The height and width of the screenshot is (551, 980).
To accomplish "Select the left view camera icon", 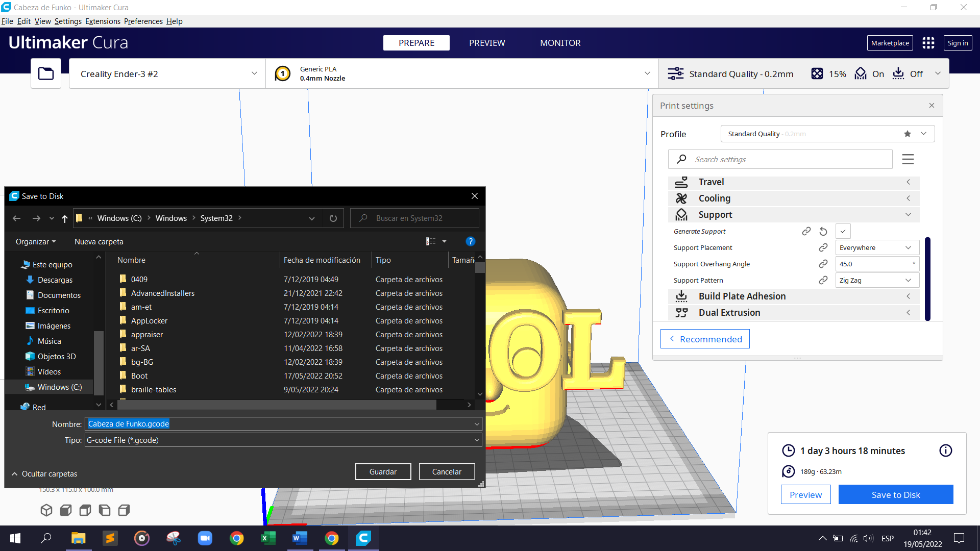I will point(105,510).
